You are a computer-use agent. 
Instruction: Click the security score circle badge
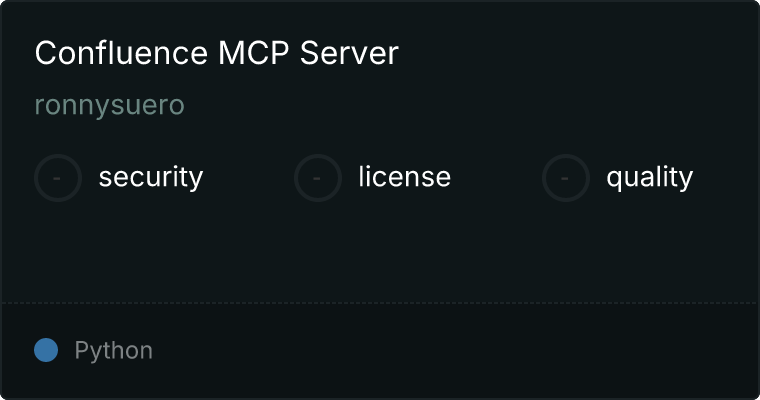pos(58,178)
